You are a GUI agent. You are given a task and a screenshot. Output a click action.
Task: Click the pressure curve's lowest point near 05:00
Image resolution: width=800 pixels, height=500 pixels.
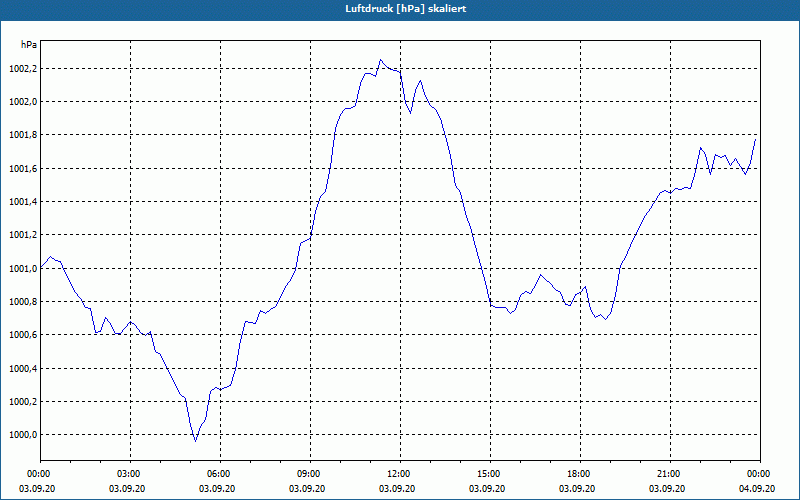point(195,441)
